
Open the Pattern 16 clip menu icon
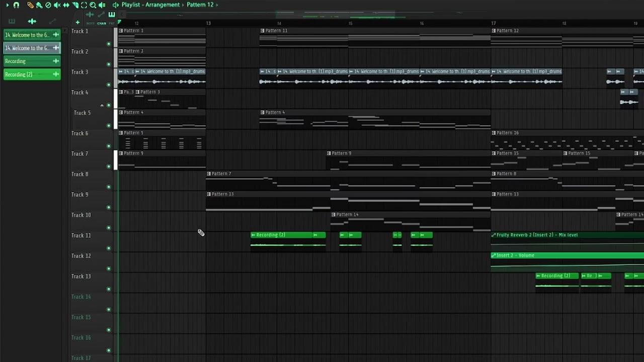[494, 133]
